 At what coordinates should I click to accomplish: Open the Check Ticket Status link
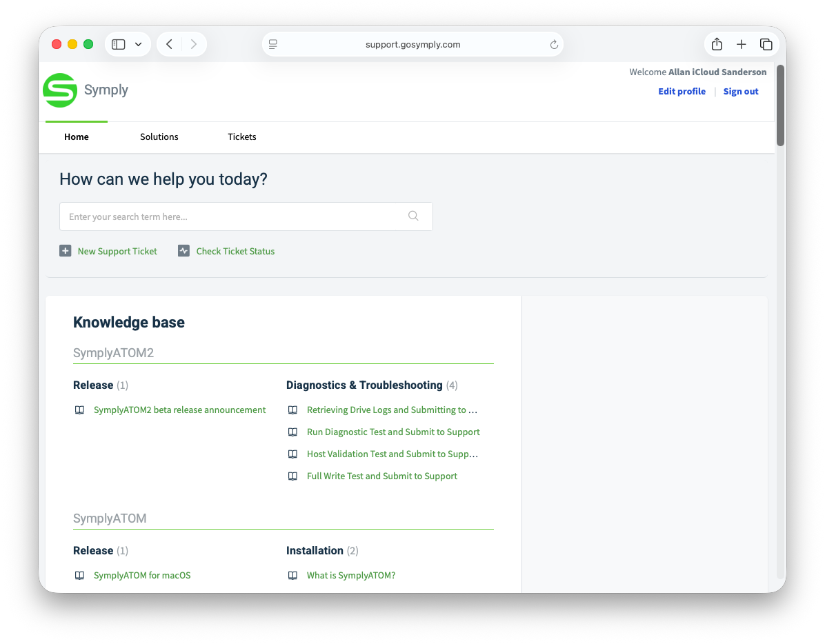[235, 251]
